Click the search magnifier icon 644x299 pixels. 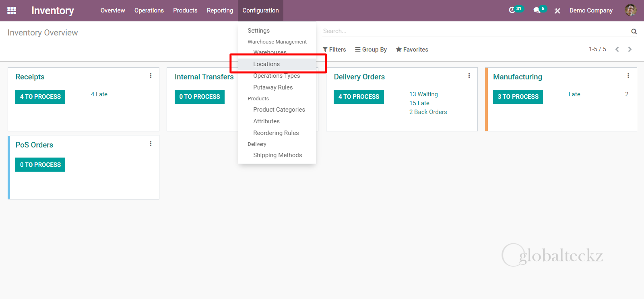tap(634, 31)
